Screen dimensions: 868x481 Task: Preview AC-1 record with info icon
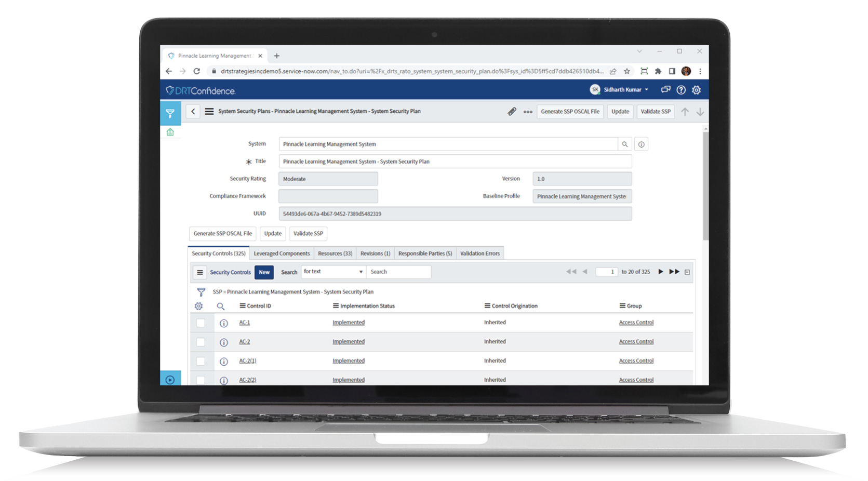(224, 323)
